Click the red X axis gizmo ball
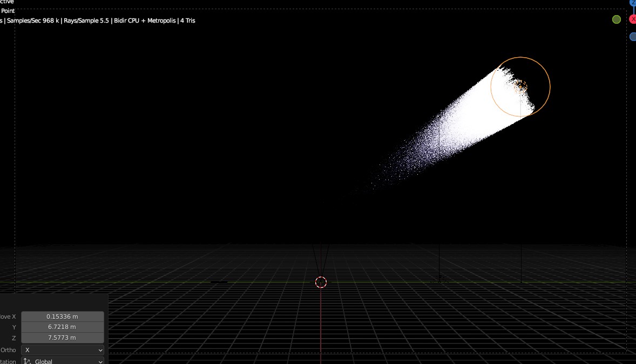Screen dimensions: 636x364 633,19
